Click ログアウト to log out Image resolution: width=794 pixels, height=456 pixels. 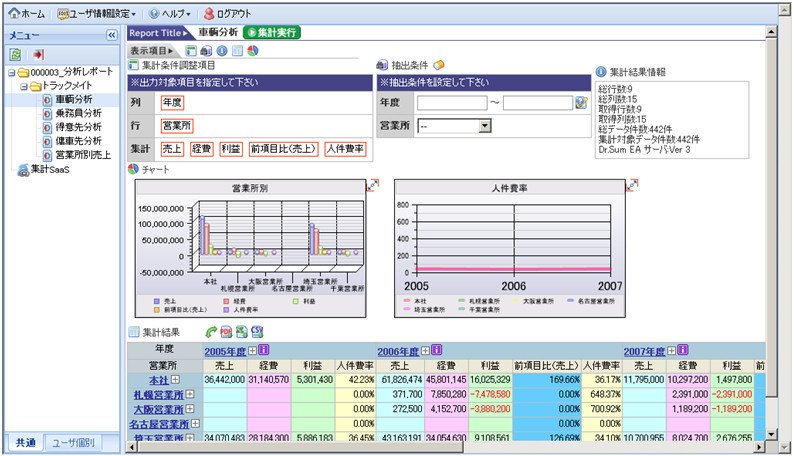pyautogui.click(x=227, y=14)
